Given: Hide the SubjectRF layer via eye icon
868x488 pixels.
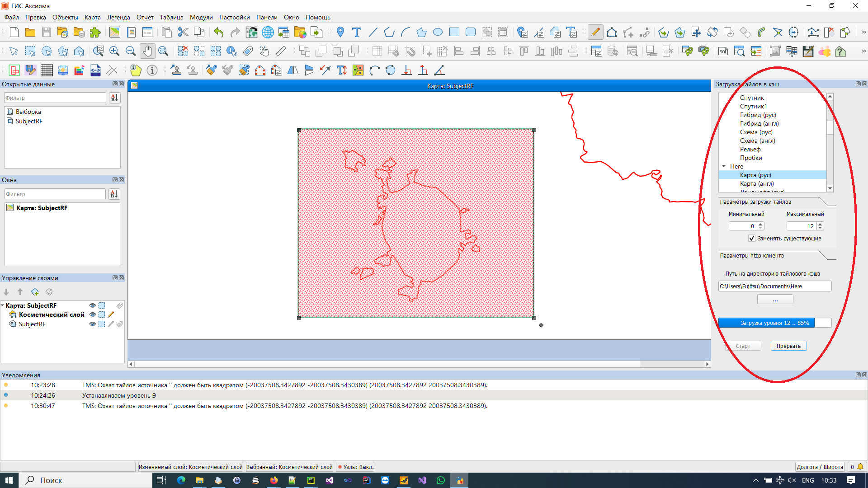Looking at the screenshot, I should 92,324.
